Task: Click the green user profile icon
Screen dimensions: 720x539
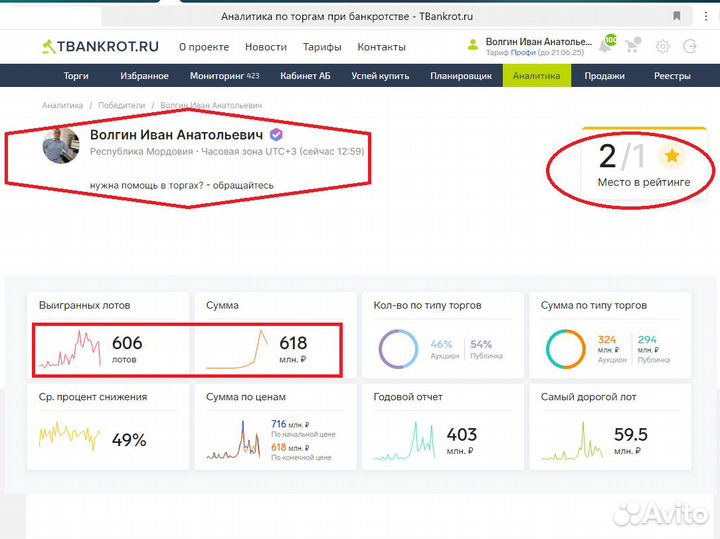Action: pyautogui.click(x=473, y=45)
